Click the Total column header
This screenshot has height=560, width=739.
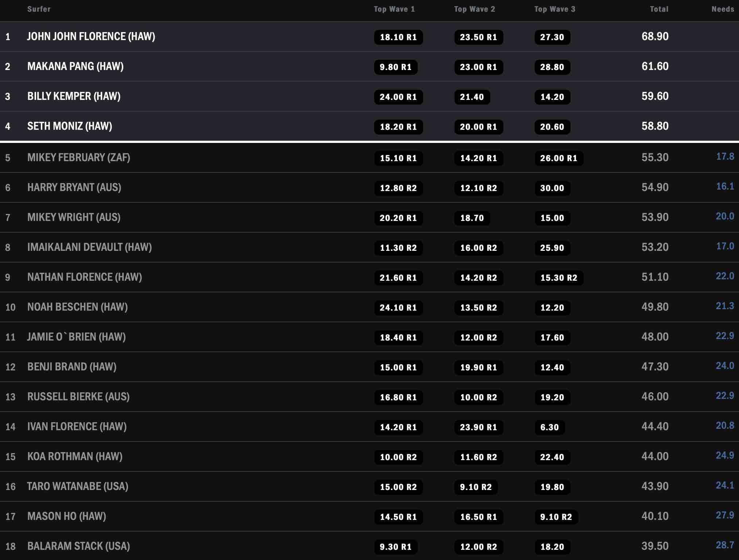(659, 9)
